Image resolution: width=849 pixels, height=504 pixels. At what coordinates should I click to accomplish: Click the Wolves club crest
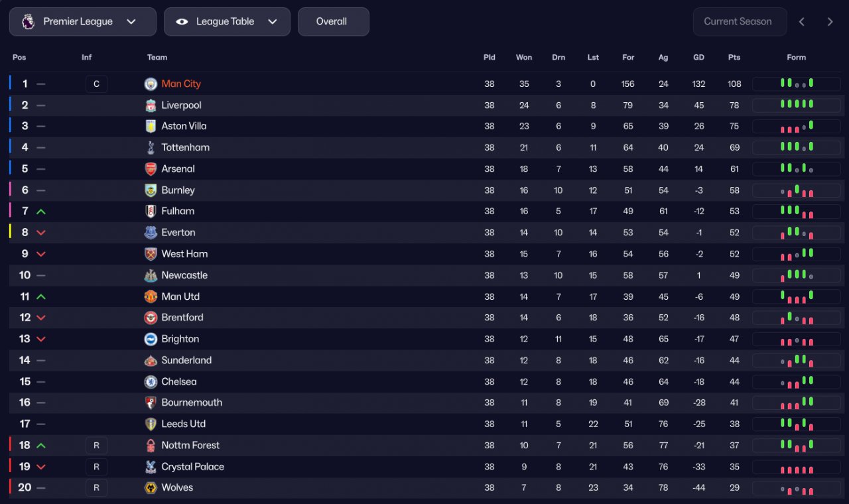pyautogui.click(x=151, y=487)
